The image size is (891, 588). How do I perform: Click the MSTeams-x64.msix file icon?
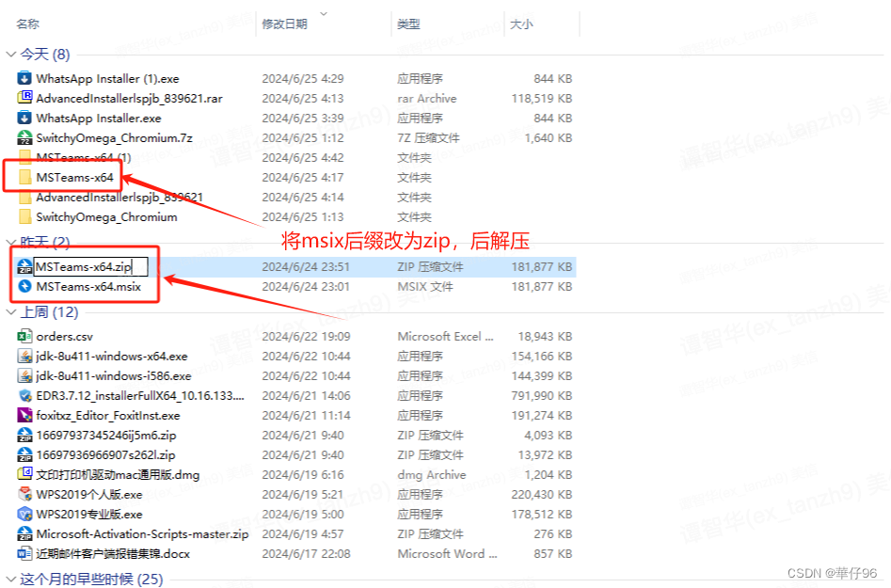(x=24, y=286)
